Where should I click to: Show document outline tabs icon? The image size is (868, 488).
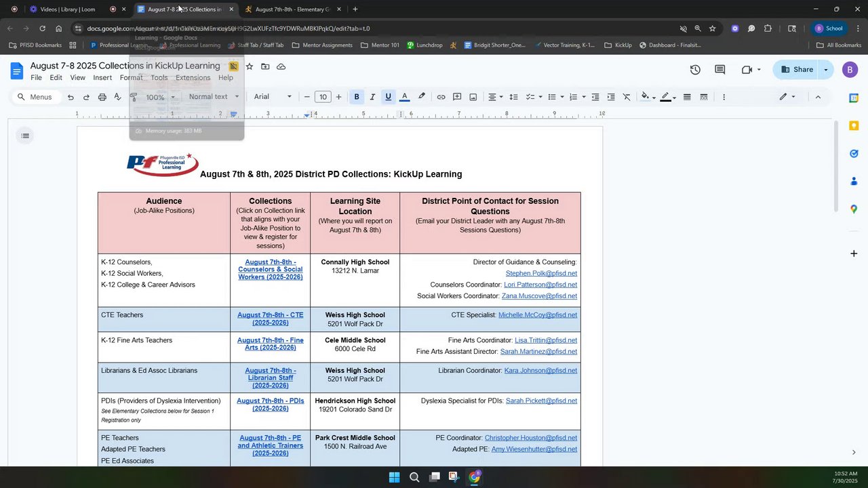(25, 136)
